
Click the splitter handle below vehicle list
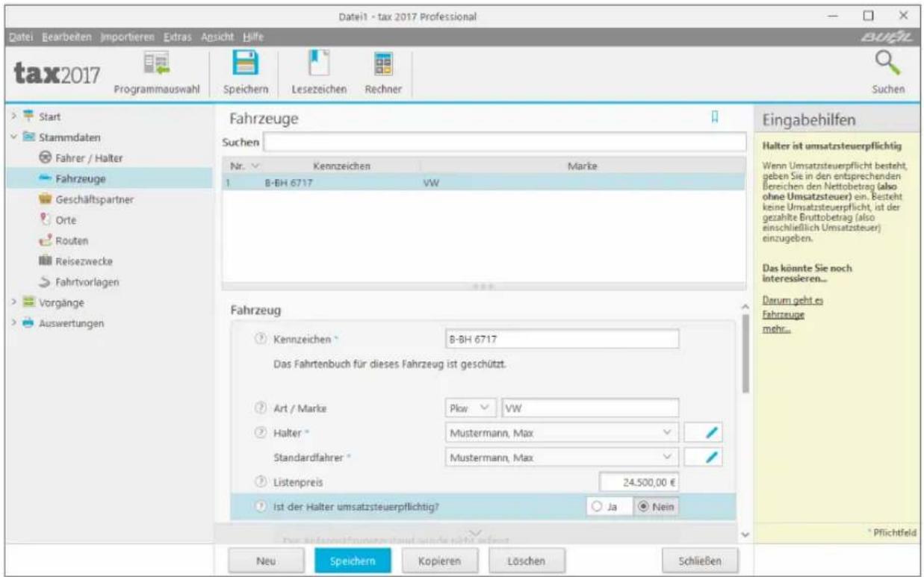click(483, 286)
